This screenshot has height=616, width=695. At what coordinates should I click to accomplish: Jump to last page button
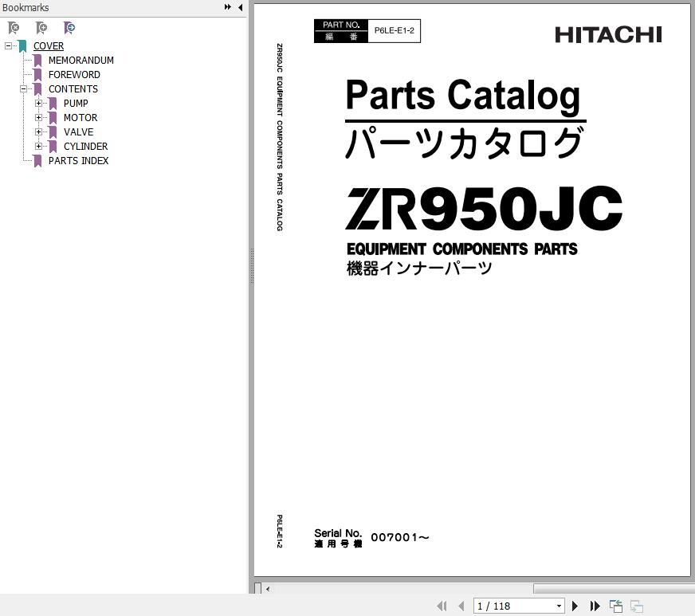[595, 606]
